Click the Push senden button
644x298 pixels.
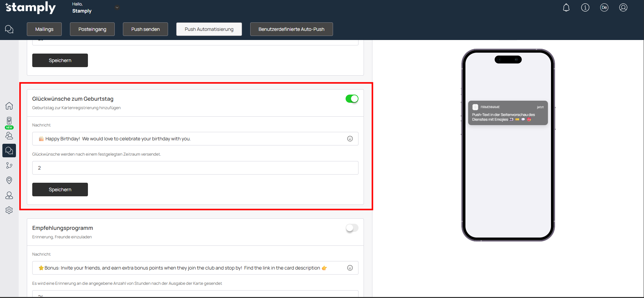tap(145, 29)
